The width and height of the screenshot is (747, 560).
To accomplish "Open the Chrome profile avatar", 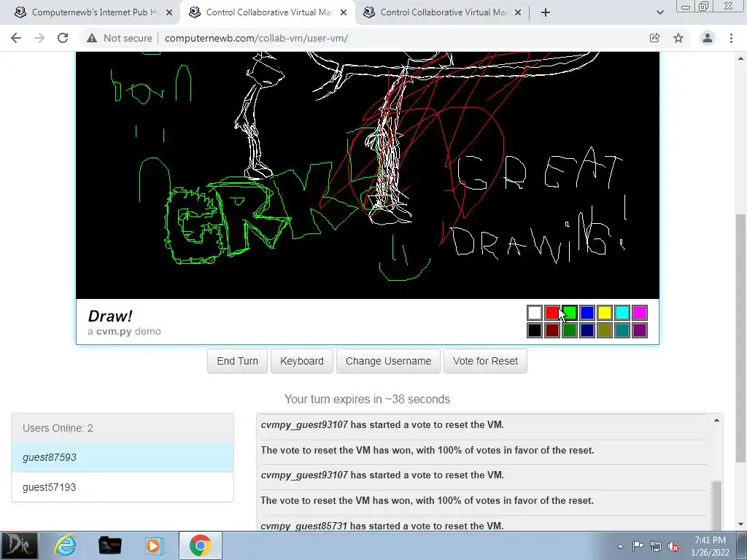I will [708, 38].
